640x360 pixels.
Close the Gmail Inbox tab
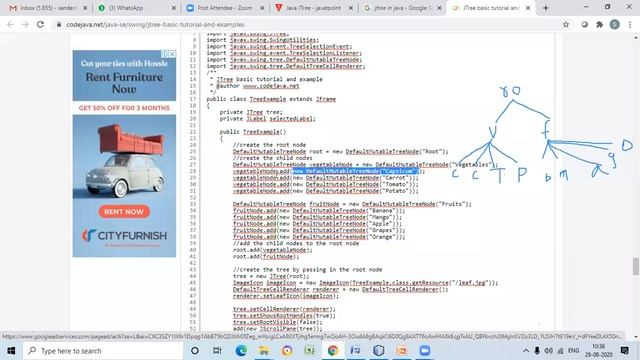pyautogui.click(x=85, y=8)
